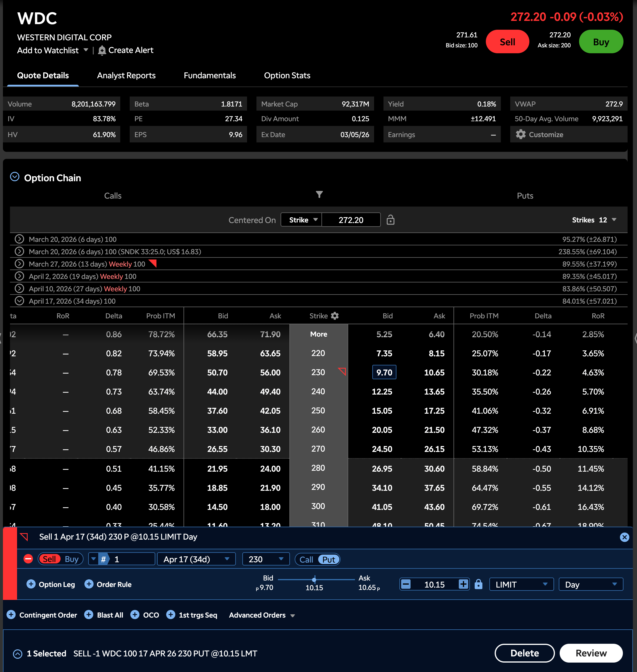Remove the order leg with the red minus icon
Viewport: 637px width, 672px height.
click(28, 559)
